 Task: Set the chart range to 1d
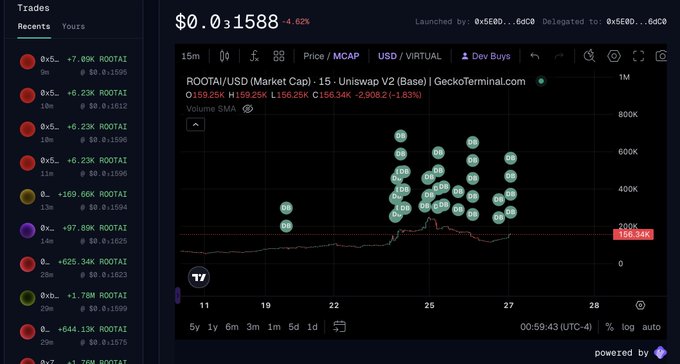pos(312,327)
